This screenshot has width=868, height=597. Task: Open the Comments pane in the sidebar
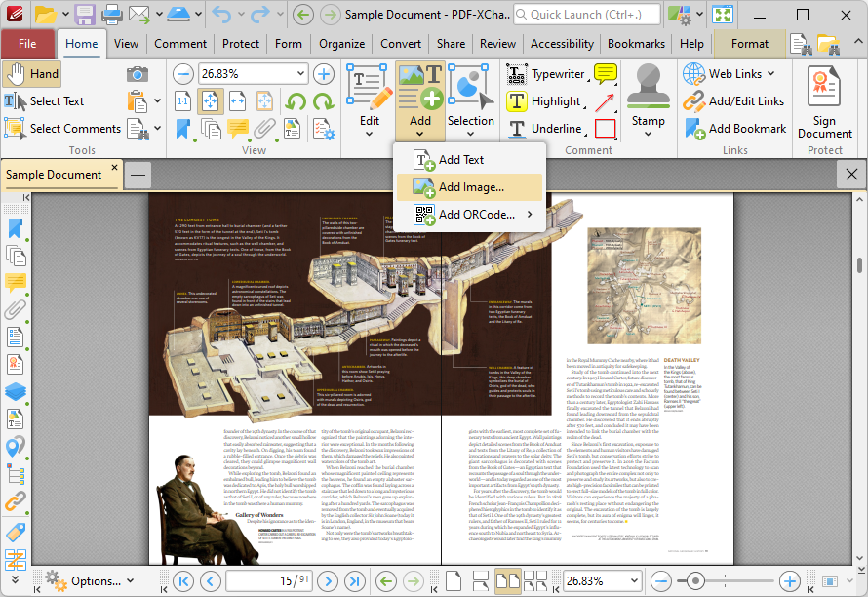16,283
